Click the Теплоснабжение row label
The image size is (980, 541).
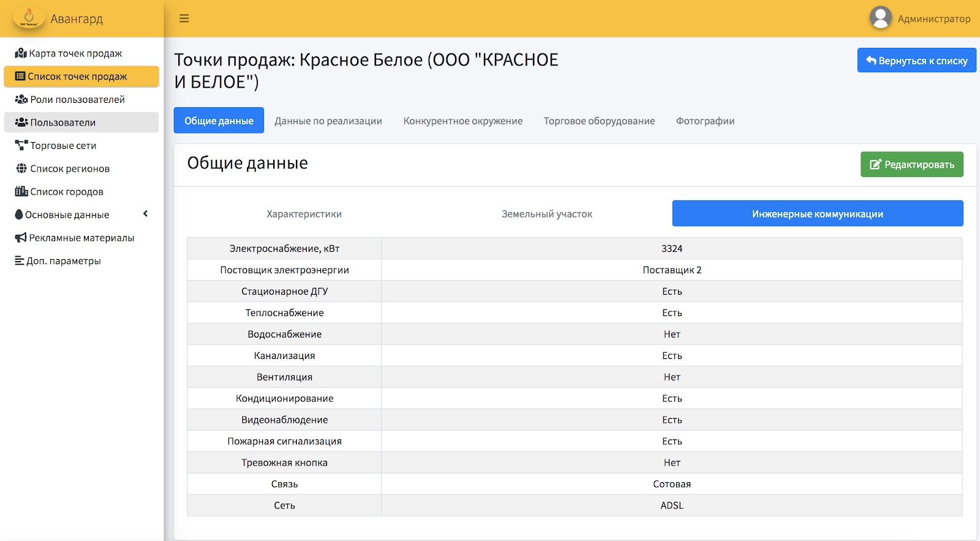[x=284, y=312]
